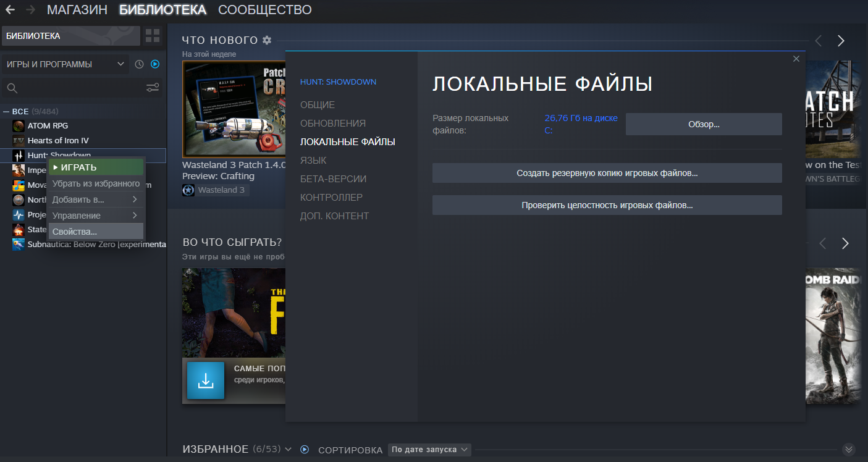Go forward with the right arrow
Screen dimensions: 868x462
pyautogui.click(x=30, y=10)
